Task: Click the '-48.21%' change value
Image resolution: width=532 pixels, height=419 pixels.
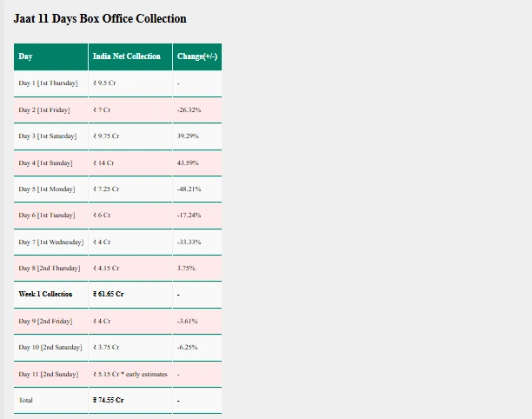Action: 189,189
